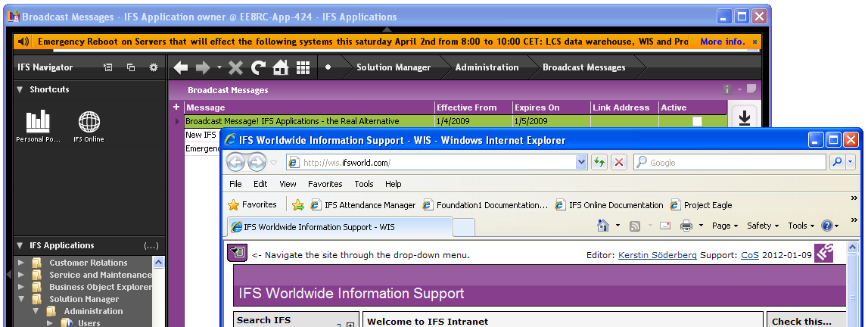The image size is (868, 327).
Task: Click the Effective From column header
Action: click(x=473, y=108)
